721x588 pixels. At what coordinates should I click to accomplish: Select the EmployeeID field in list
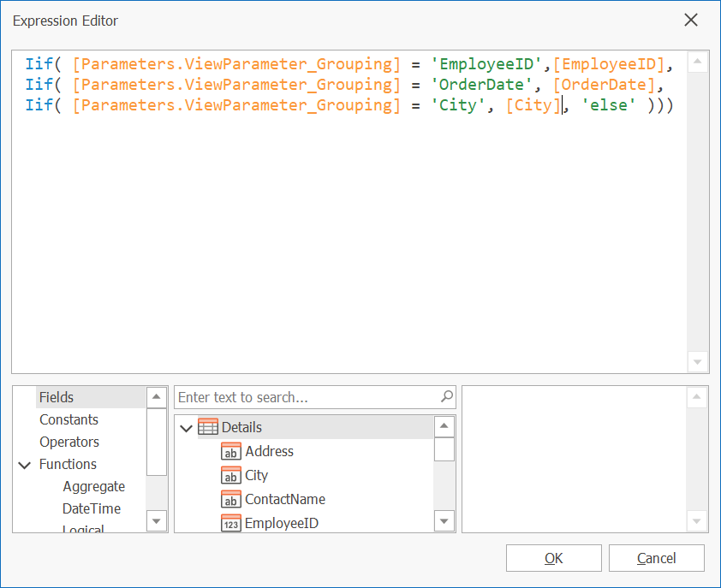pos(282,523)
